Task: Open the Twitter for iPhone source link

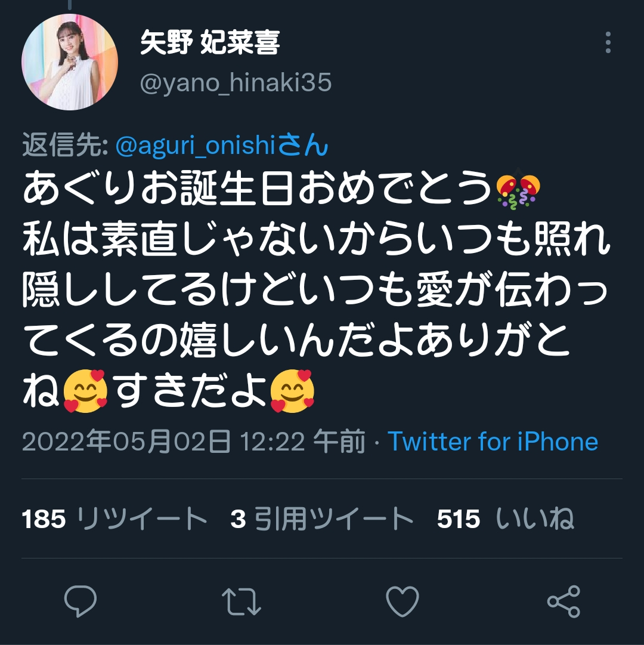Action: (493, 442)
